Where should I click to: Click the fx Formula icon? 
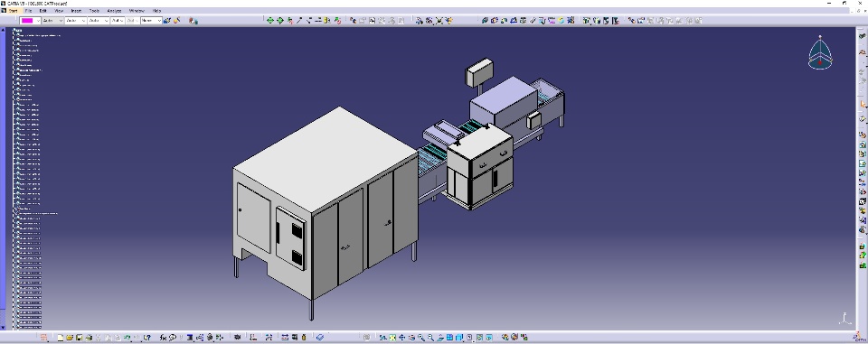tap(163, 338)
